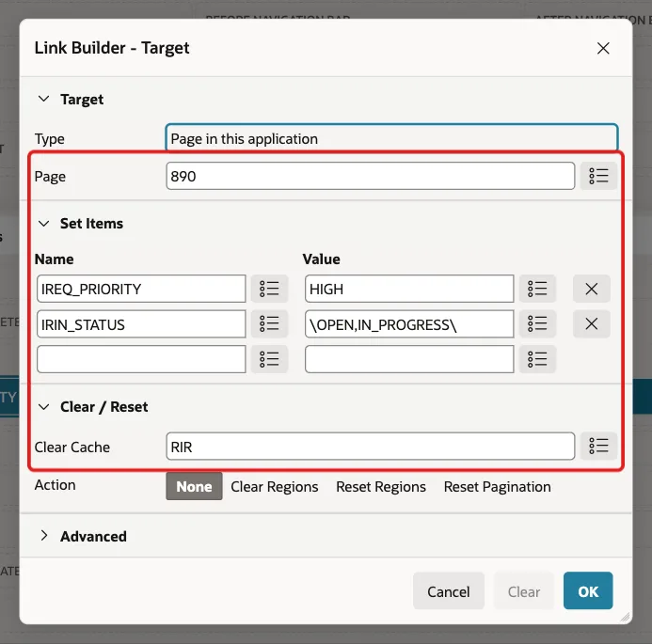Open value picker beside empty Value field
Viewport: 652px width, 644px height.
pyautogui.click(x=537, y=359)
